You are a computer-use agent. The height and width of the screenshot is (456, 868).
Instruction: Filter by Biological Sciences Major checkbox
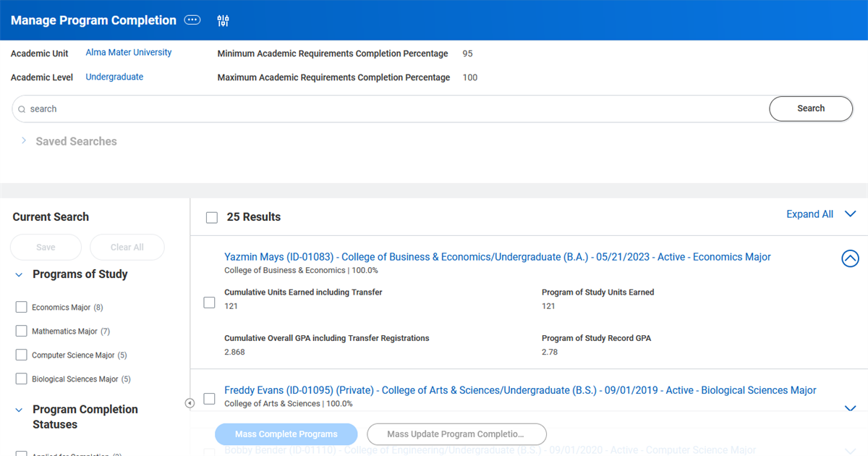point(22,379)
